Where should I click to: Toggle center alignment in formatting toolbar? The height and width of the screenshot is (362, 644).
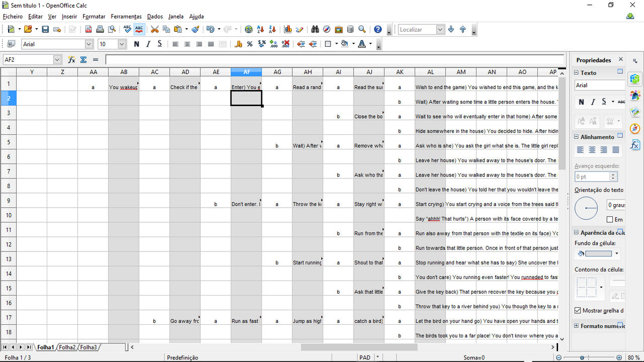[x=187, y=44]
